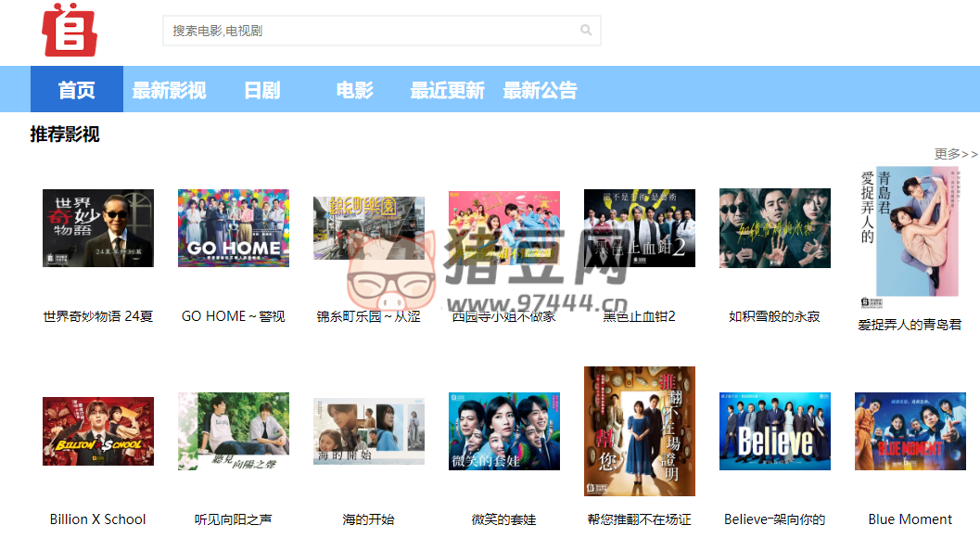Open 微笑的套娃 poster thumbnail
The image size is (980, 538).
click(504, 431)
